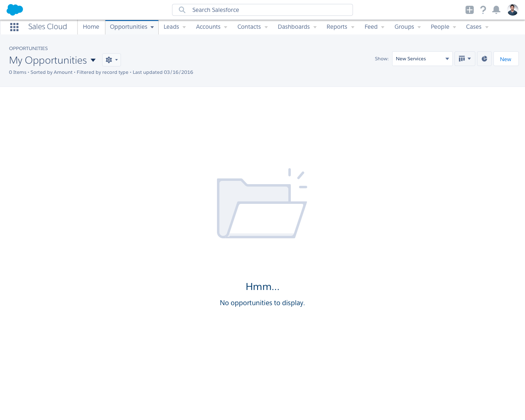Open the table display layout dropdown

point(465,58)
